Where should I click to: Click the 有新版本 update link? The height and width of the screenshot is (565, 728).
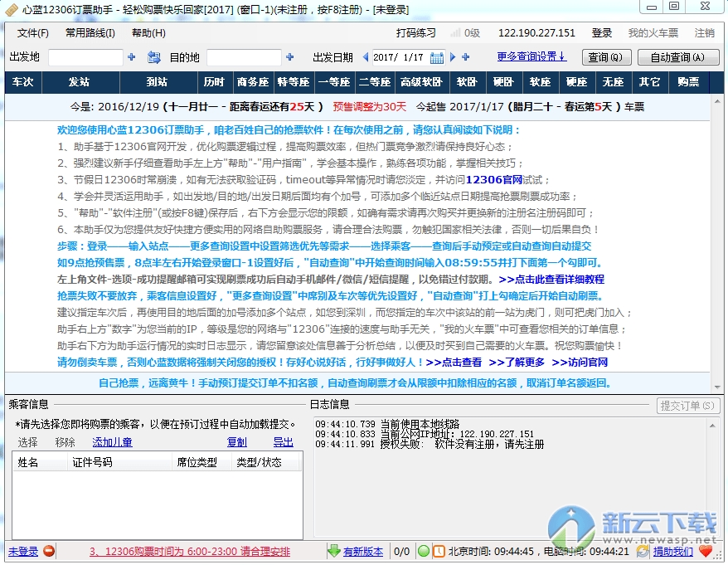tap(363, 552)
